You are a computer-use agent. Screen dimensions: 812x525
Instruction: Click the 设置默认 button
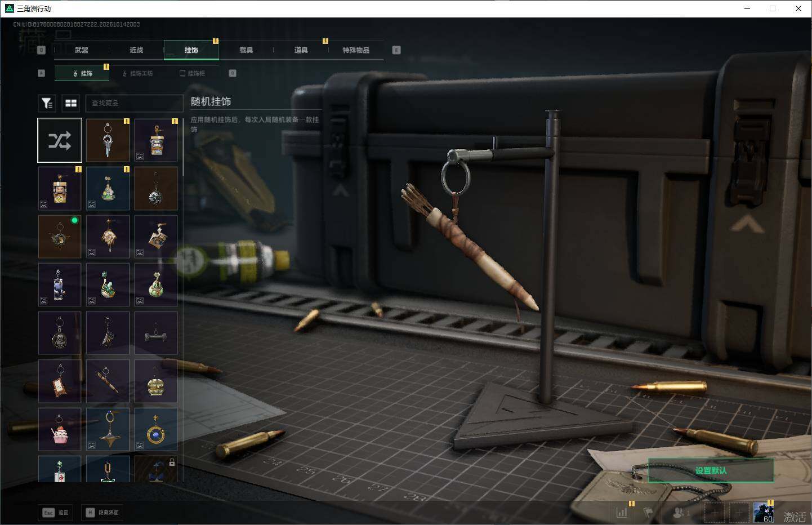(711, 470)
